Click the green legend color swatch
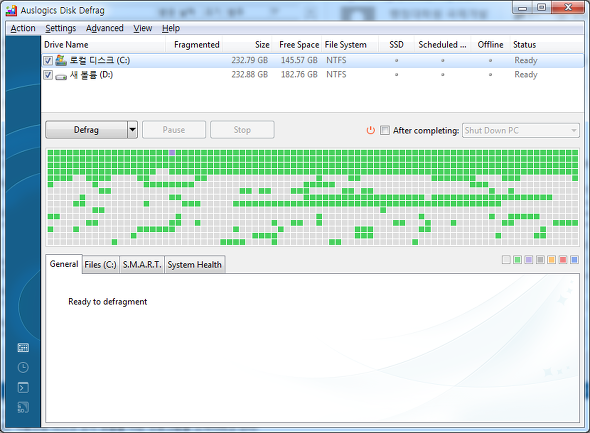The width and height of the screenshot is (590, 433). click(x=517, y=260)
